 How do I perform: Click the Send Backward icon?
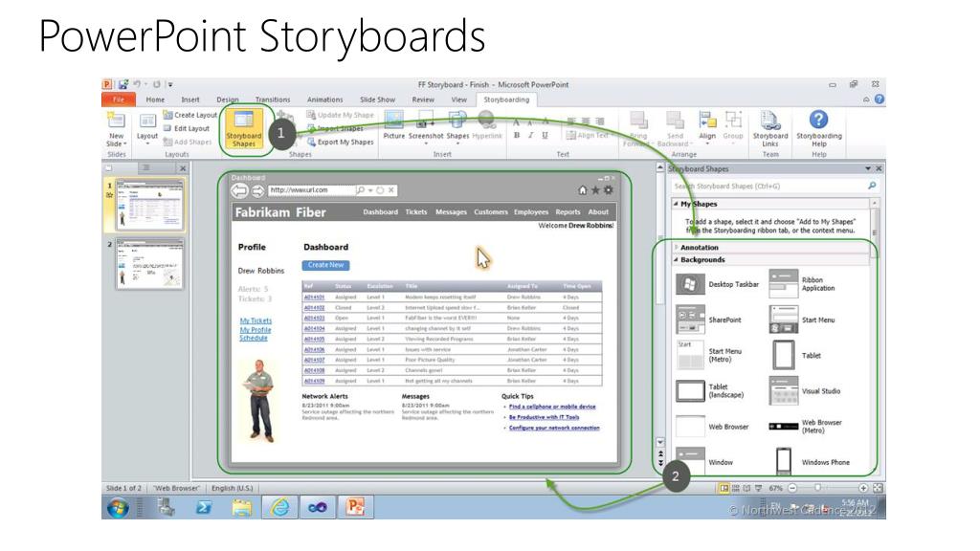(x=675, y=120)
